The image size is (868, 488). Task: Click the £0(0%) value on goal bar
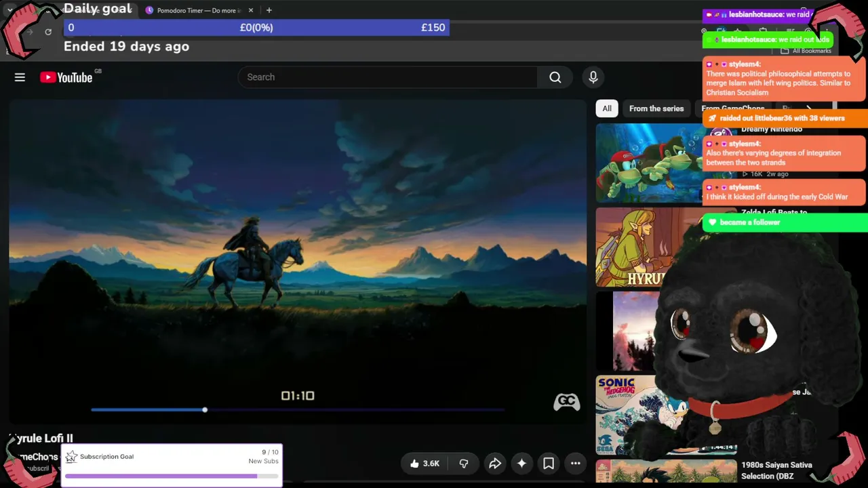click(x=256, y=28)
